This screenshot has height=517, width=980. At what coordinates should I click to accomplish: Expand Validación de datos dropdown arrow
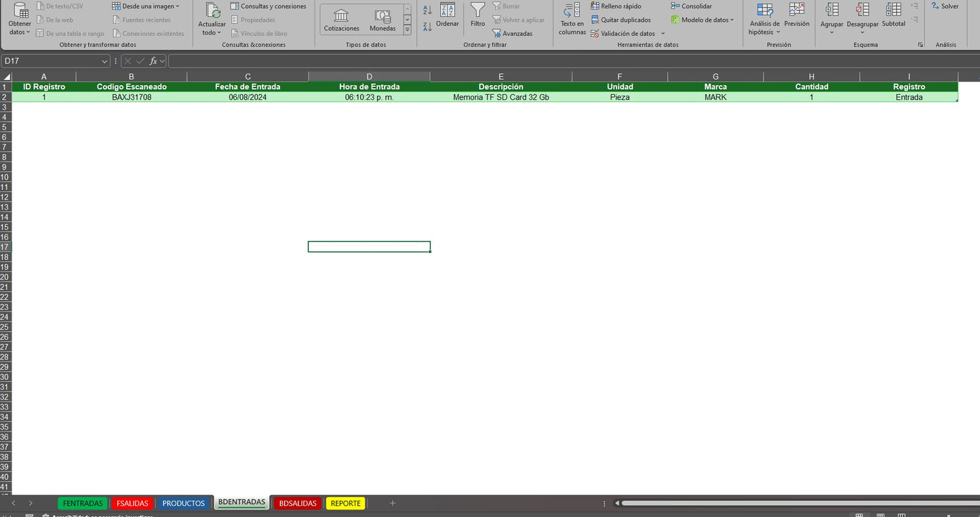663,33
